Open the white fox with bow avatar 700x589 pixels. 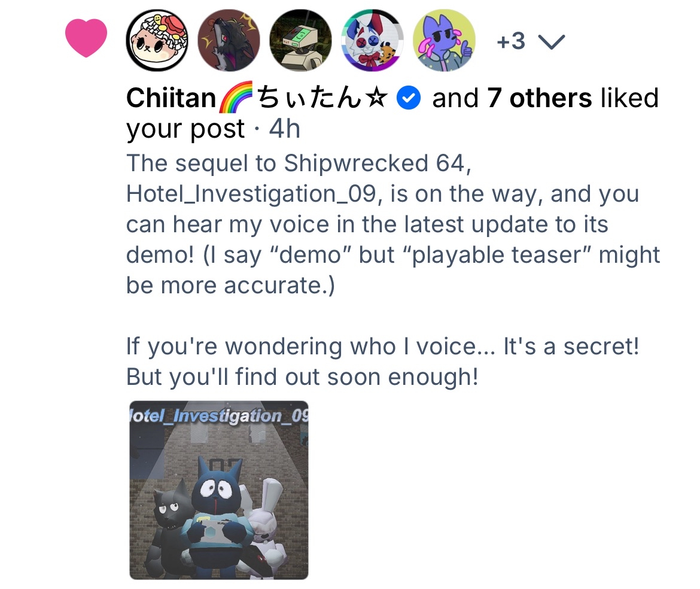(x=372, y=40)
